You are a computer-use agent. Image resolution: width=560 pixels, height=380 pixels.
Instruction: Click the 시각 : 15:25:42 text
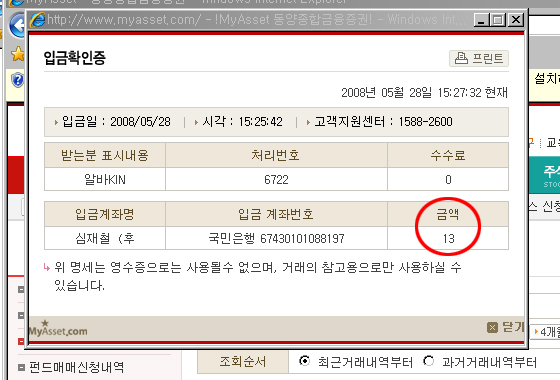point(242,122)
